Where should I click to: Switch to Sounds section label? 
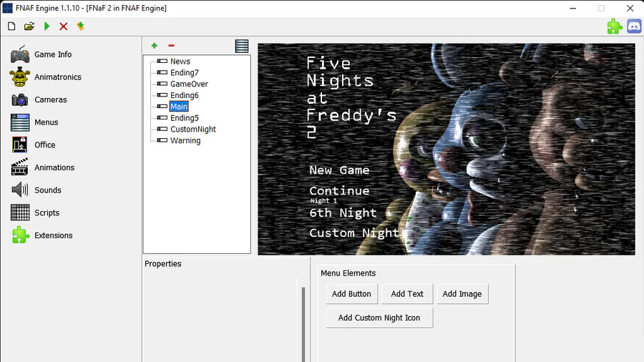(48, 190)
